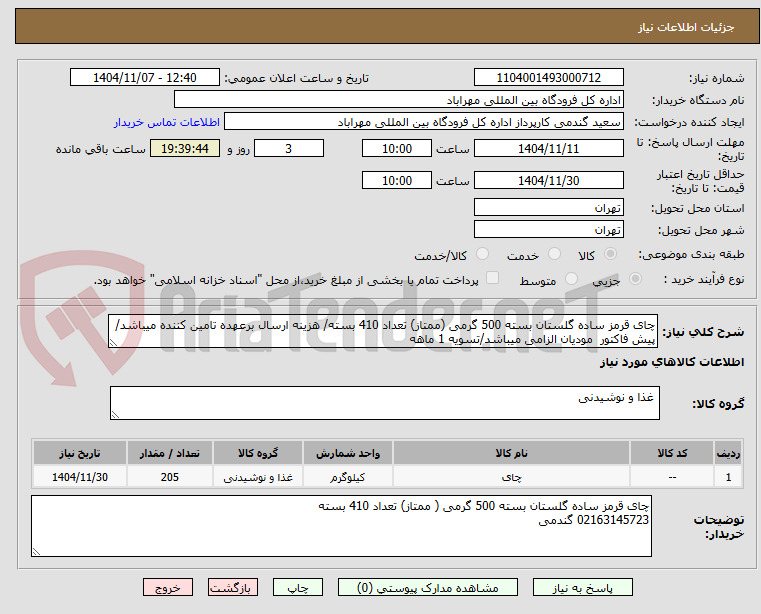The height and width of the screenshot is (614, 761).
Task: Click the چاپ print button
Action: click(x=298, y=587)
